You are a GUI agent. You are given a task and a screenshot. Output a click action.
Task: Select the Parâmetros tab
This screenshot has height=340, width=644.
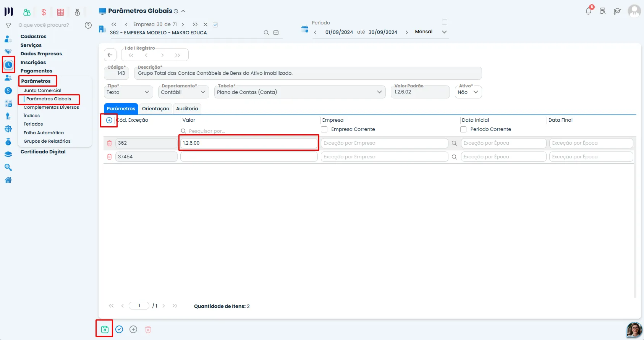121,109
